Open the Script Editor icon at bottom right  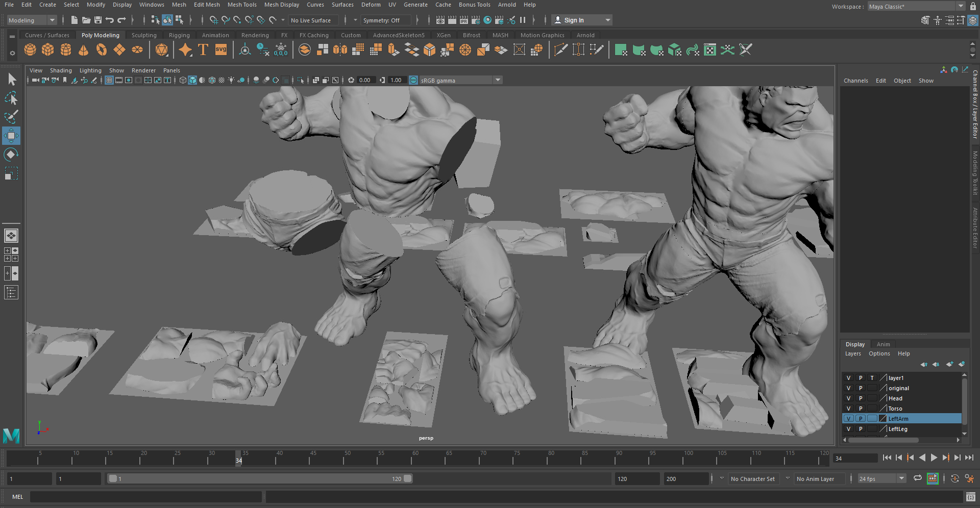click(x=970, y=497)
